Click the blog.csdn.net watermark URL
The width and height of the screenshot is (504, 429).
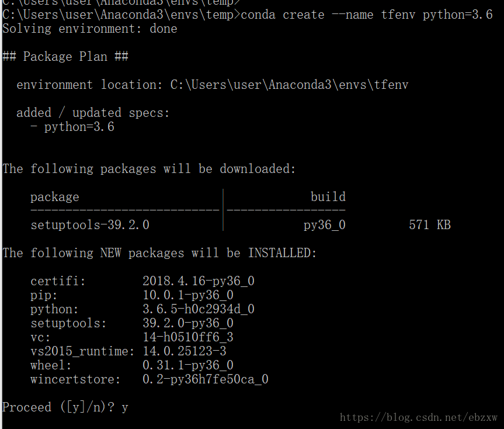[x=419, y=417]
